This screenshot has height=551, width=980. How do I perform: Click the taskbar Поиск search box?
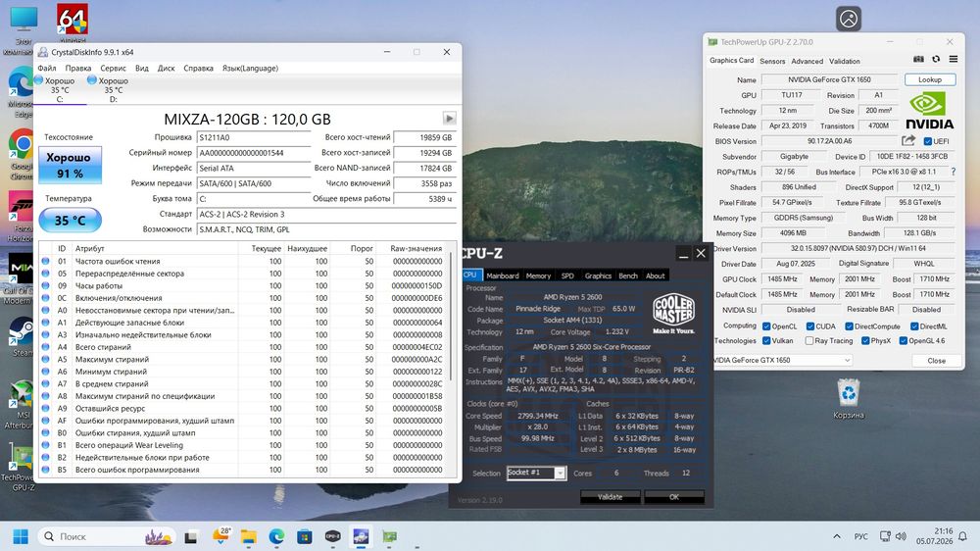coord(107,536)
